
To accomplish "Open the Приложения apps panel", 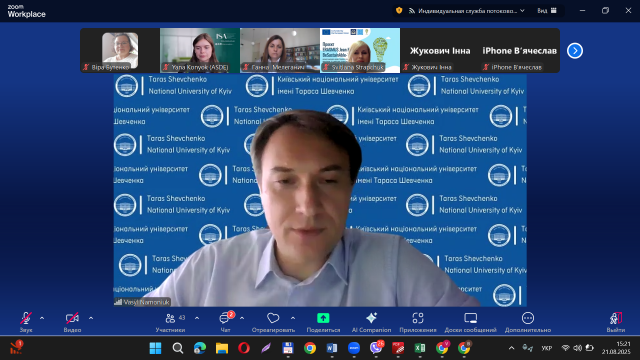I will click(x=418, y=322).
